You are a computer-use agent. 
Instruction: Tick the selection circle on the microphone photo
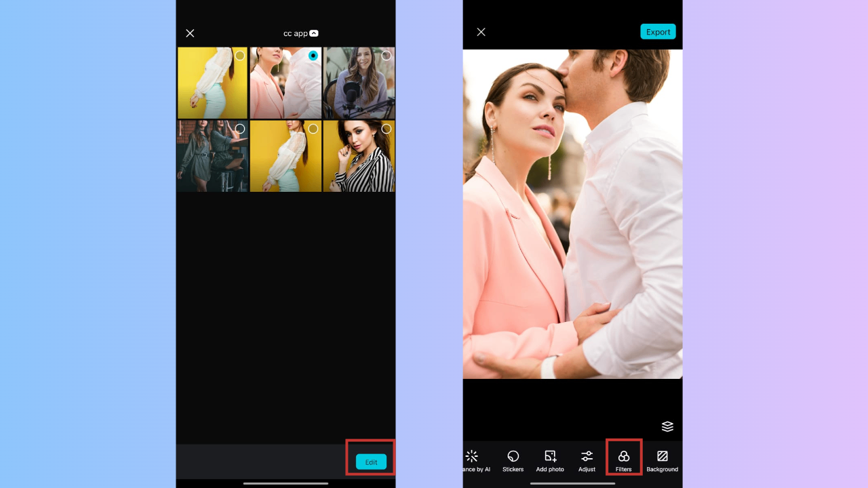click(386, 56)
